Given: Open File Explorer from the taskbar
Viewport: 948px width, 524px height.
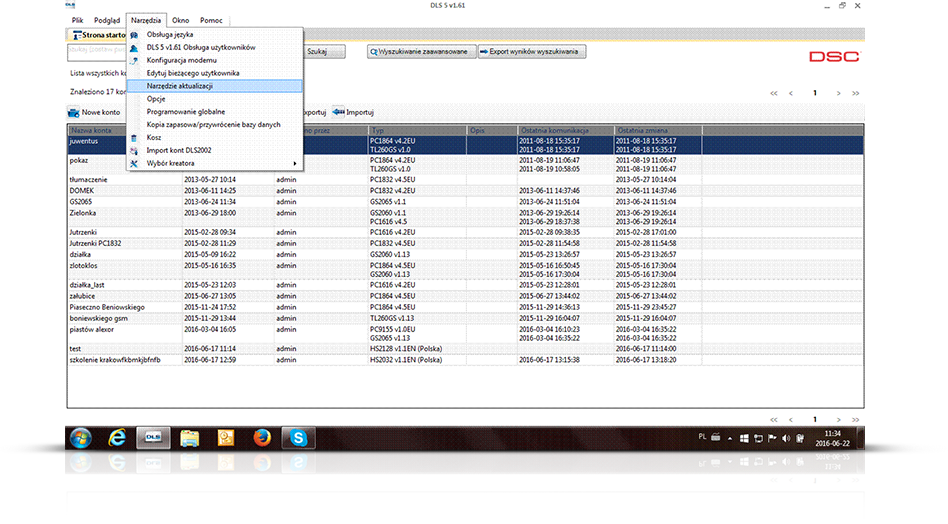Looking at the screenshot, I should (x=189, y=438).
